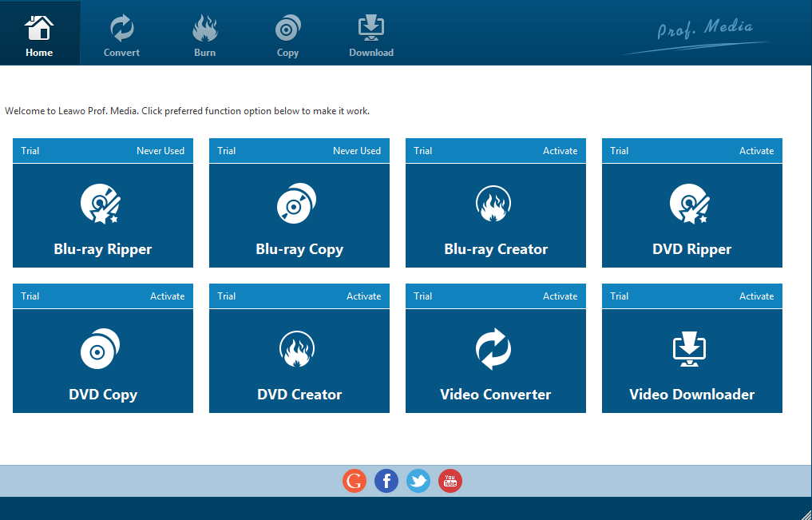Click the Video Downloader monitor icon
812x520 pixels.
[x=689, y=349]
